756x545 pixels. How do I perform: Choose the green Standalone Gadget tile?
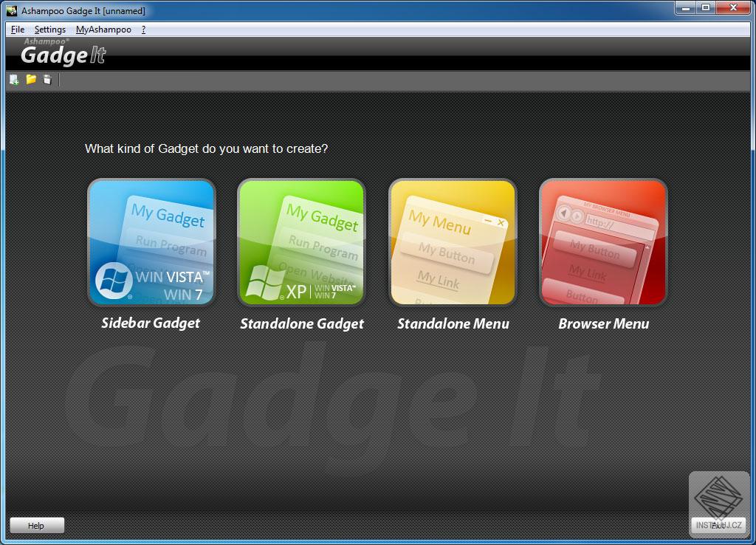click(x=302, y=242)
